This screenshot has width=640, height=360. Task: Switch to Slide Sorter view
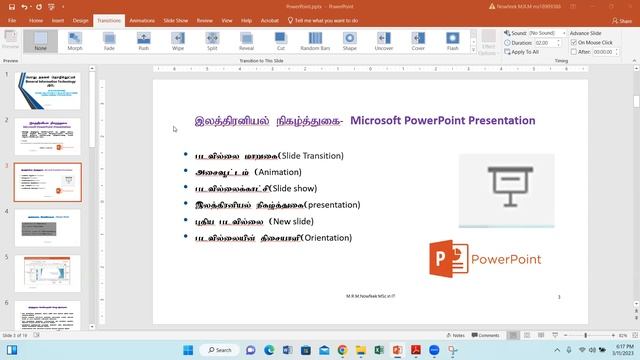[x=527, y=335]
